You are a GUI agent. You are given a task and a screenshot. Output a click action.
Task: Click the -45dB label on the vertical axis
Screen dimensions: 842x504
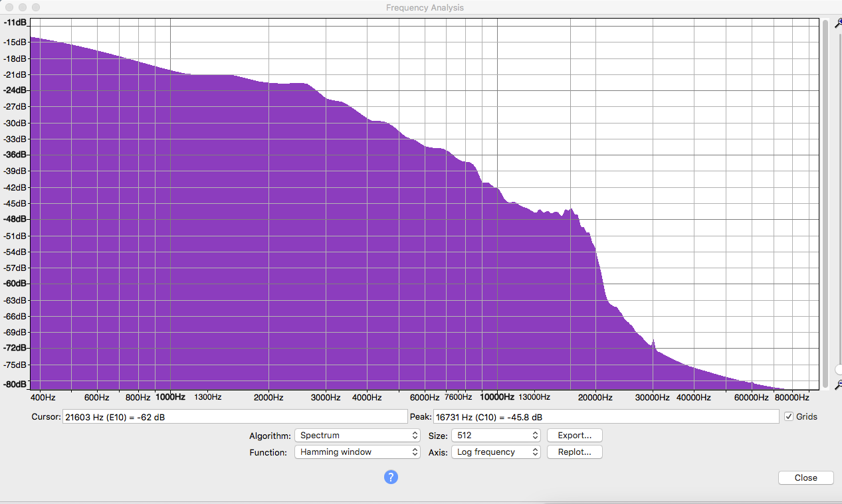point(15,203)
